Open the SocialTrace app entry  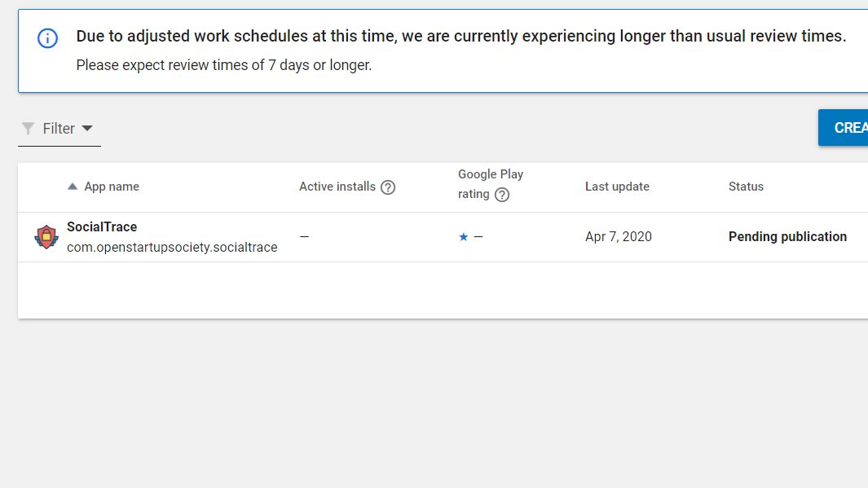(x=102, y=226)
